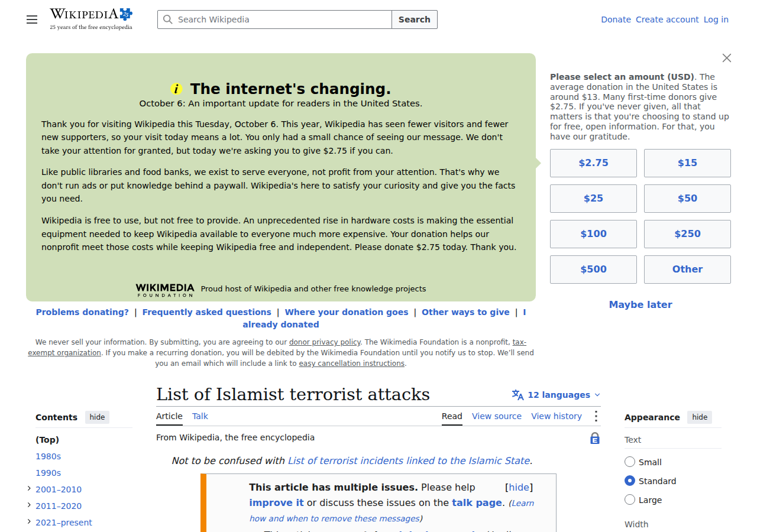Expand the 2011–2020 contents section

coord(30,505)
